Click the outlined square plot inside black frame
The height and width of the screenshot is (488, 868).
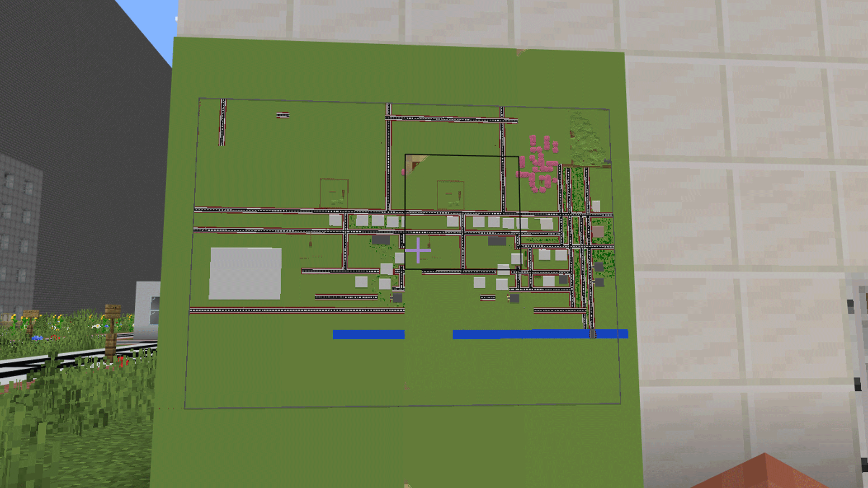(x=450, y=194)
